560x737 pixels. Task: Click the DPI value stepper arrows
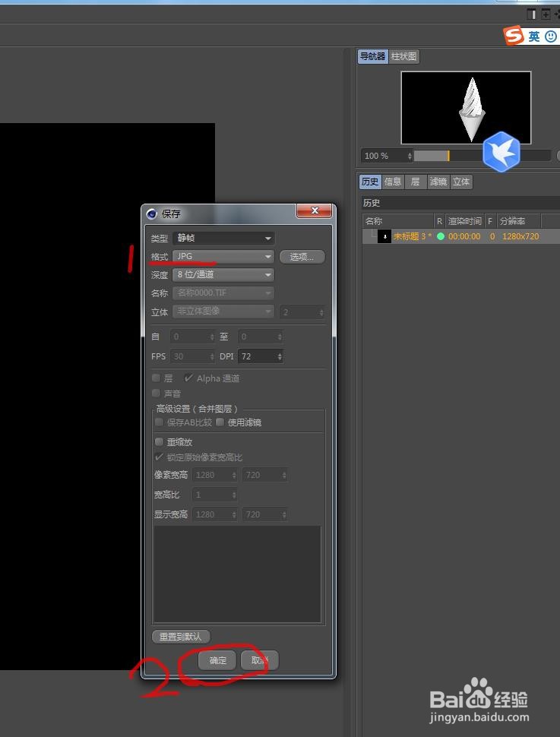280,356
